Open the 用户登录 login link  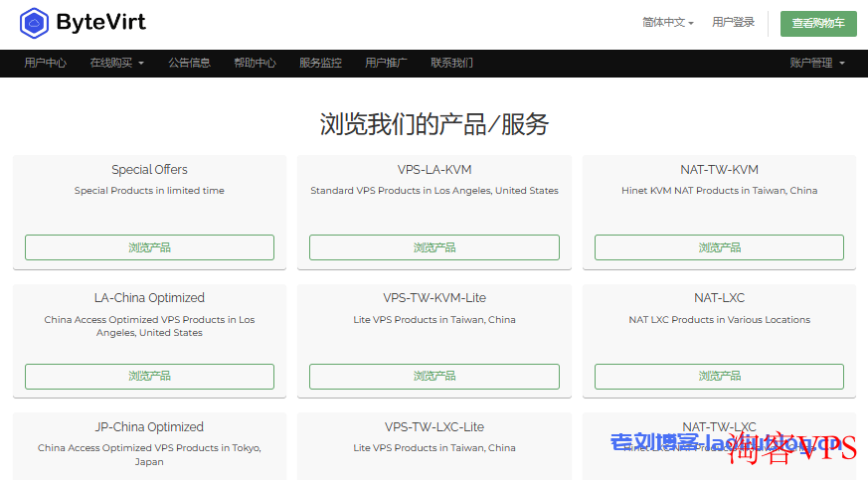(733, 22)
